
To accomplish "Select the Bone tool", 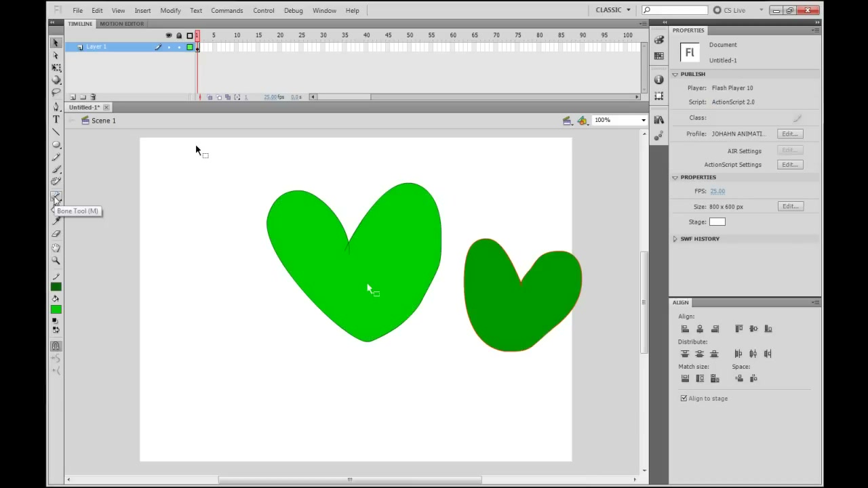I will pyautogui.click(x=56, y=197).
